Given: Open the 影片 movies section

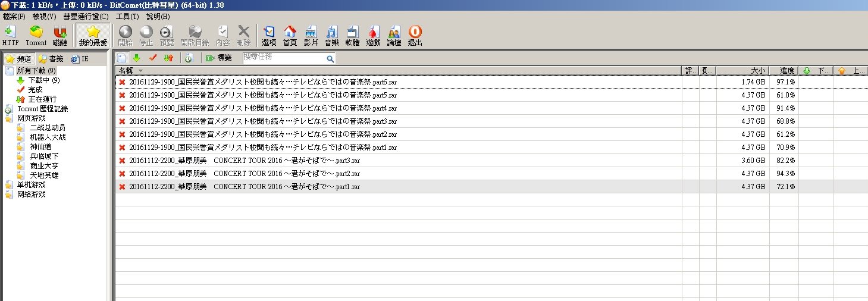Looking at the screenshot, I should [311, 36].
